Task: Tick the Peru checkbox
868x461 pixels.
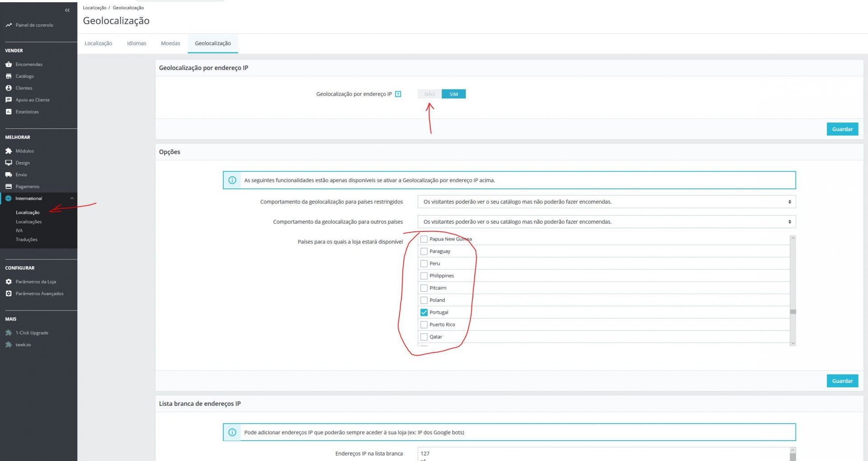Action: pyautogui.click(x=424, y=263)
